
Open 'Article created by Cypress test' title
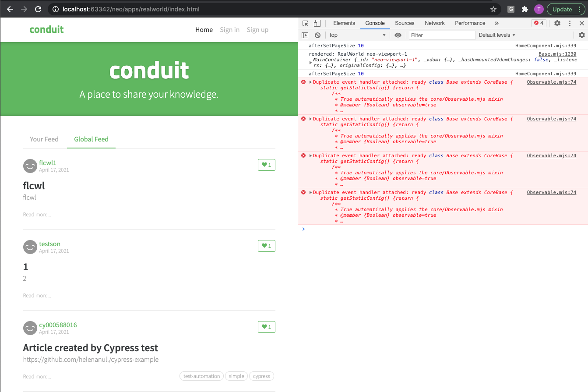pos(91,348)
